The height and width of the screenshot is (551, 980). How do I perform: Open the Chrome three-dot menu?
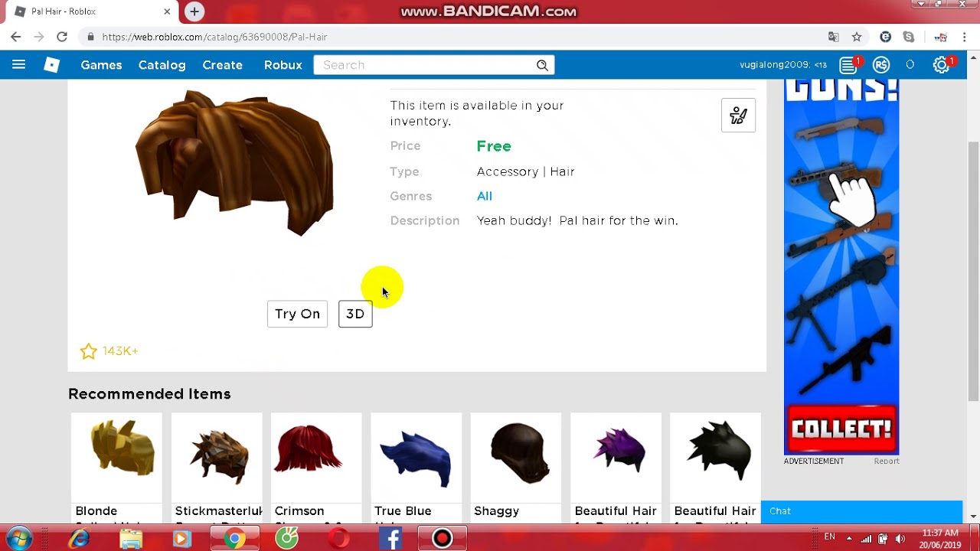(x=966, y=37)
